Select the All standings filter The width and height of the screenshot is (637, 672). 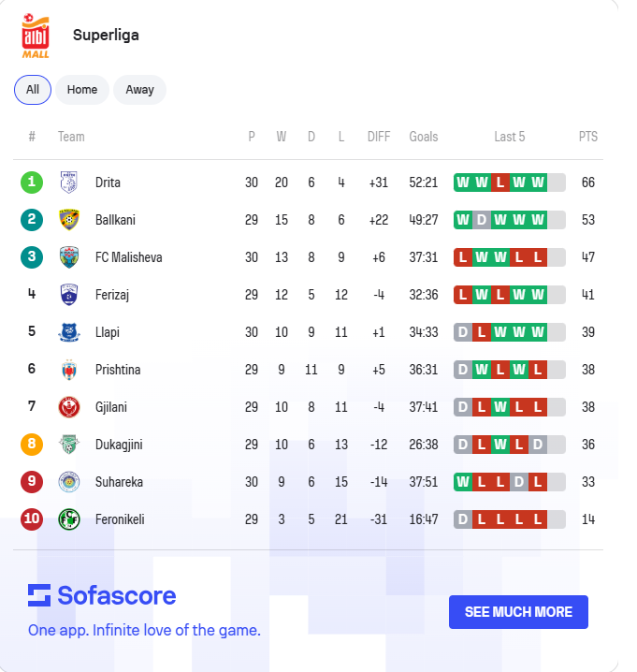click(x=33, y=90)
